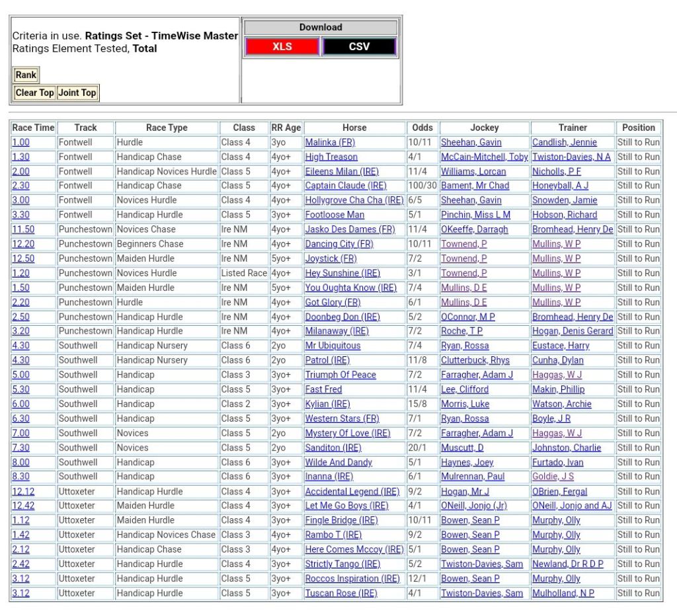677x616 pixels.
Task: Click the Joint Top button
Action: [x=77, y=93]
